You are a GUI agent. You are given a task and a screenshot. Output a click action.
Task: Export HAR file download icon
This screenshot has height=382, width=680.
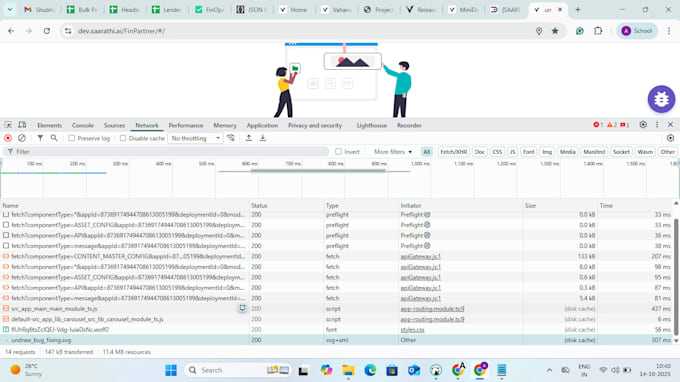262,138
